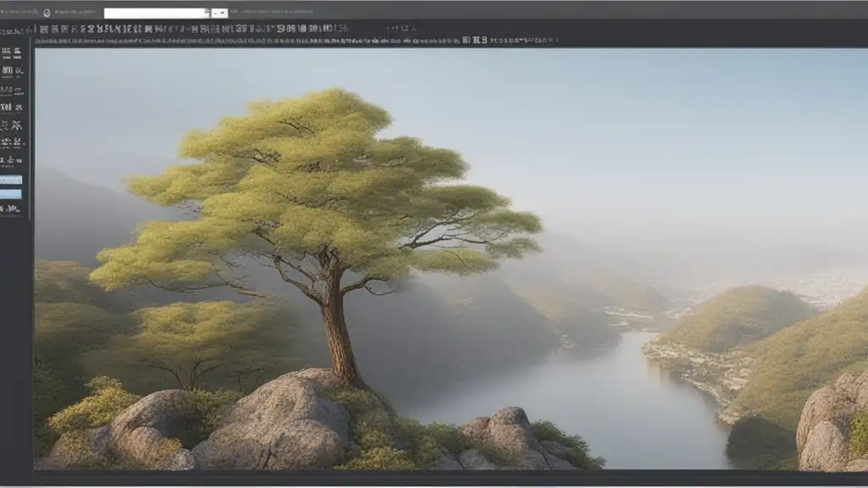Select the third tool row in left sidebar
Viewport: 868px width, 488px height.
pos(12,90)
